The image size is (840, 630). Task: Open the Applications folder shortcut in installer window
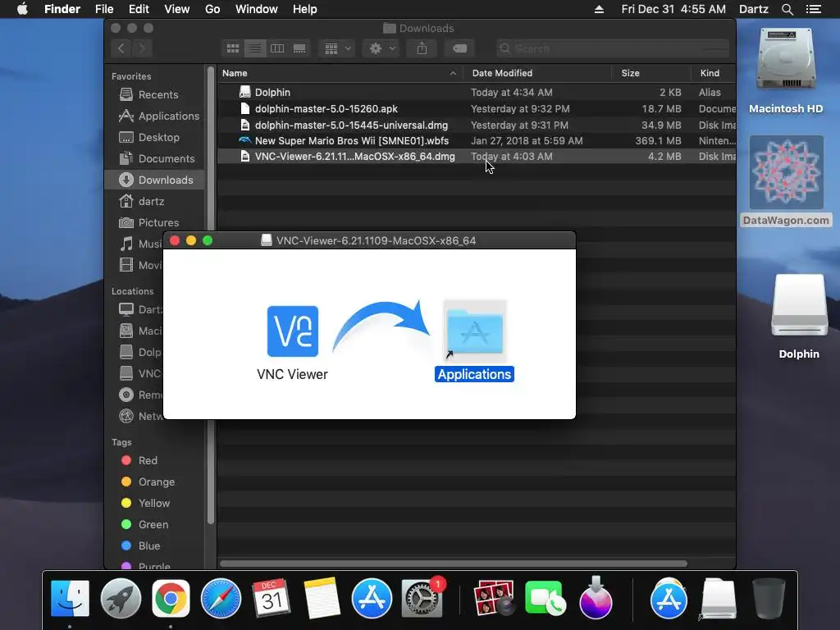pos(475,331)
